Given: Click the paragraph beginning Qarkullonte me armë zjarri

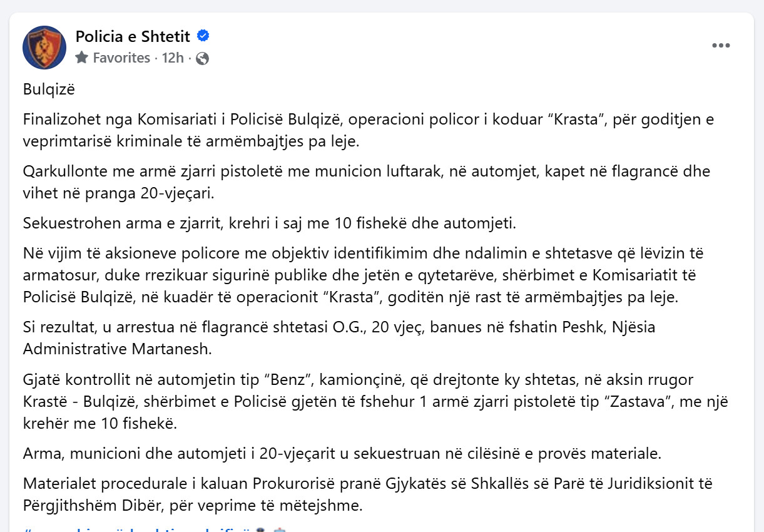Looking at the screenshot, I should (358, 182).
